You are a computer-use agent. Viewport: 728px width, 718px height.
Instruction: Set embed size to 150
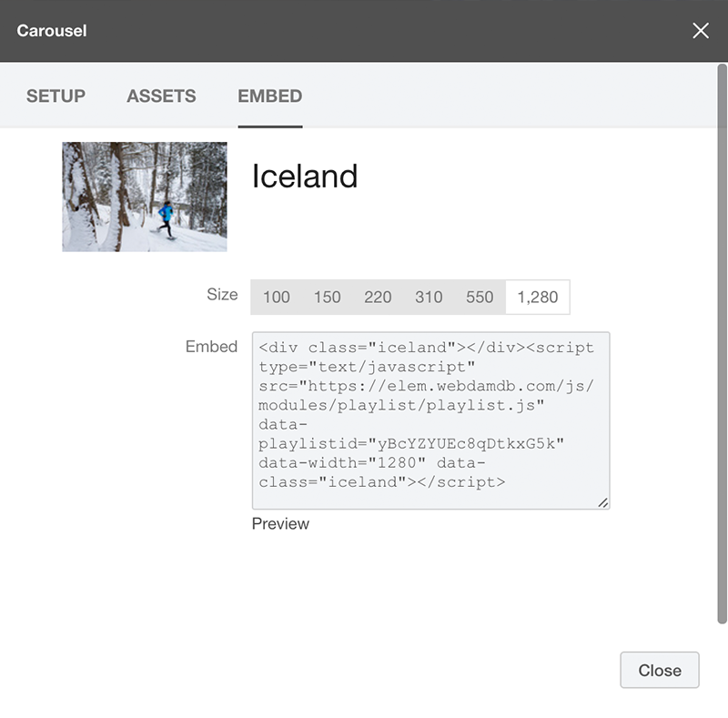327,298
